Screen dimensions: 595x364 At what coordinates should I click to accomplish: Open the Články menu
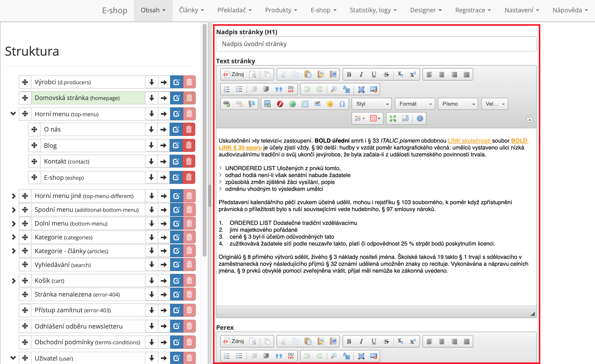[x=191, y=10]
